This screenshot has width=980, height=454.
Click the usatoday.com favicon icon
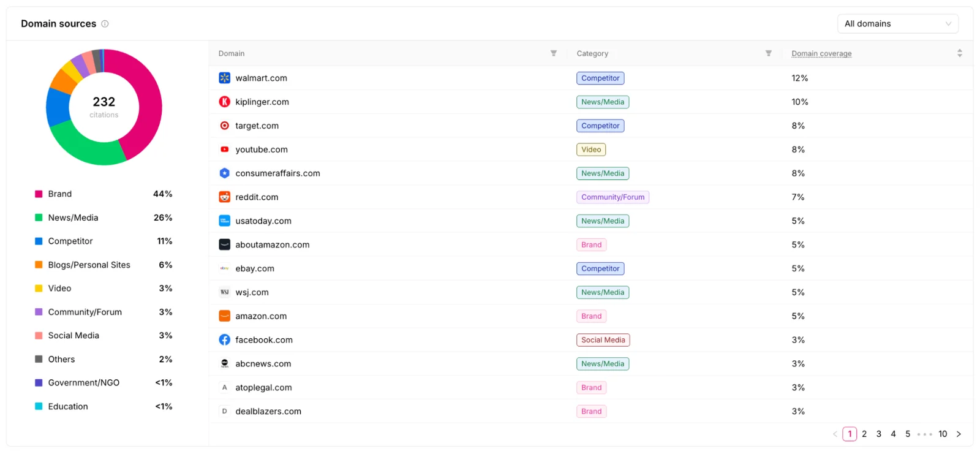pos(225,221)
